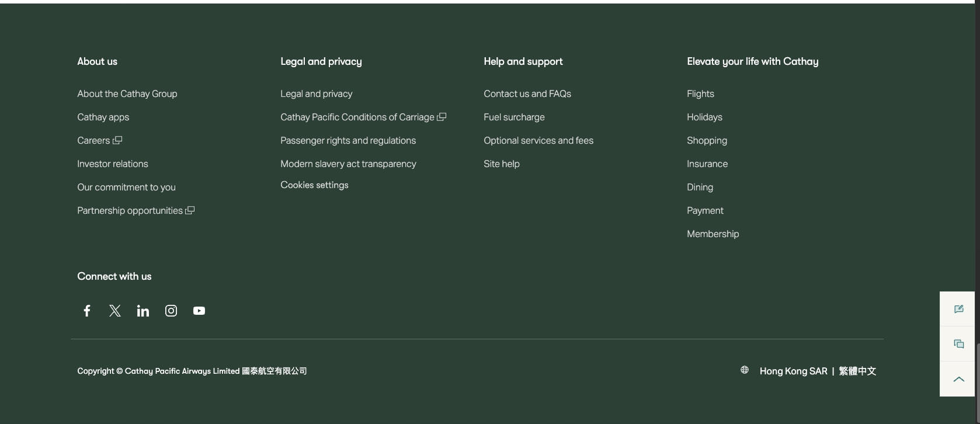The height and width of the screenshot is (424, 980).
Task: Switch language to 繁體中文
Action: tap(857, 371)
